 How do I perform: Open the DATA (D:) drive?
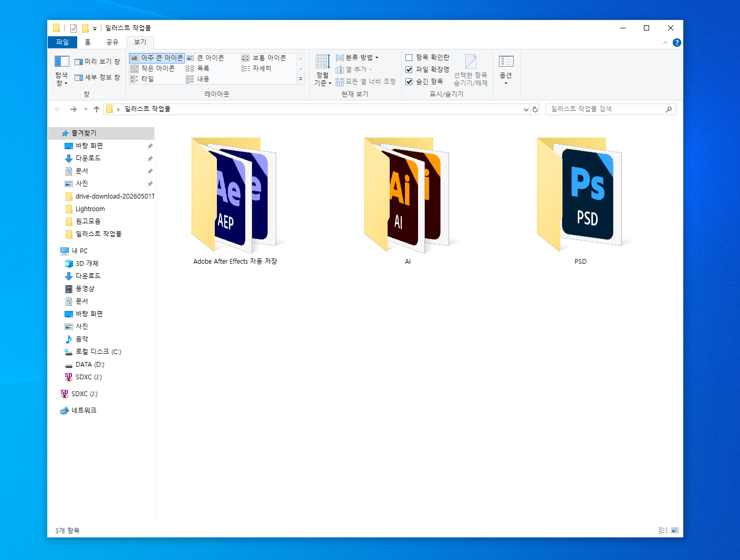point(84,364)
